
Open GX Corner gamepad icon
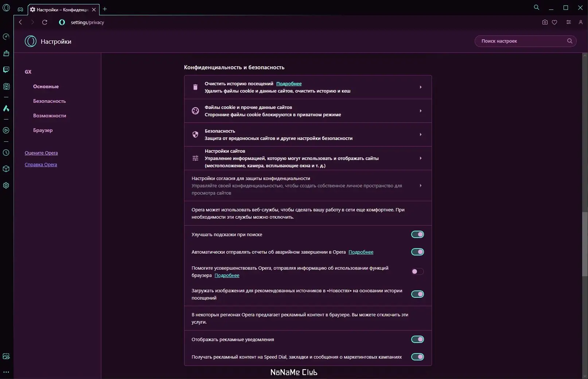pyautogui.click(x=20, y=9)
